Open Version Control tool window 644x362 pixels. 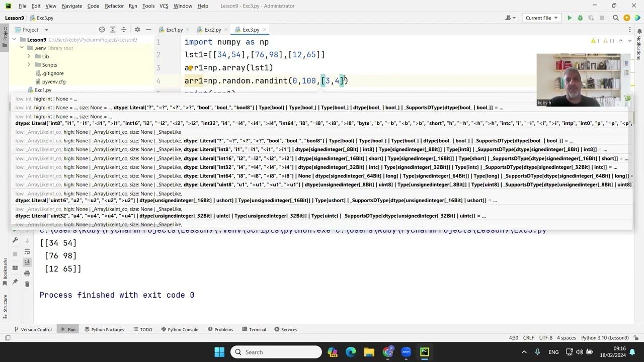point(33,330)
